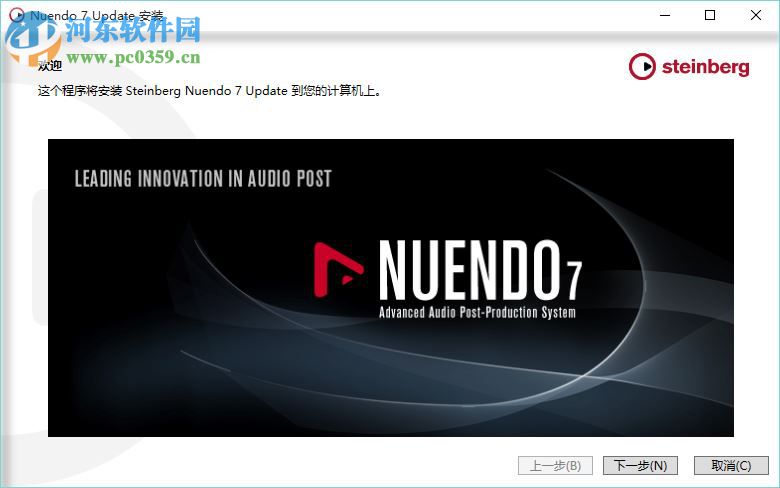780x488 pixels.
Task: Click the 下一步(N) next button
Action: coord(640,466)
